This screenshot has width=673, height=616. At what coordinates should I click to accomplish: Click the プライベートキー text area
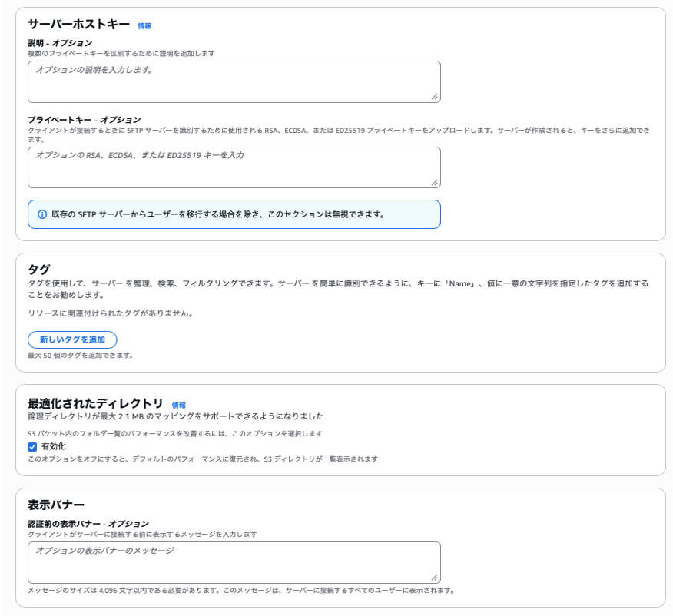[x=234, y=167]
